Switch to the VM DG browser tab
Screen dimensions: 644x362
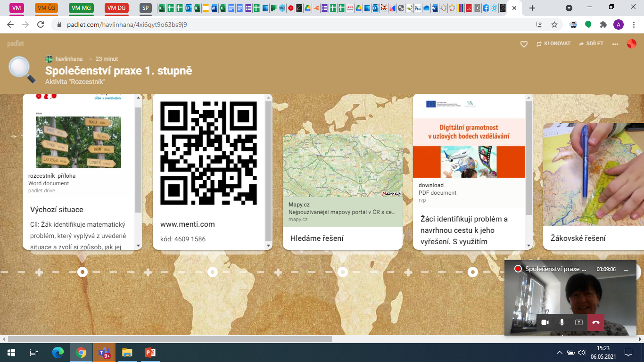[116, 8]
